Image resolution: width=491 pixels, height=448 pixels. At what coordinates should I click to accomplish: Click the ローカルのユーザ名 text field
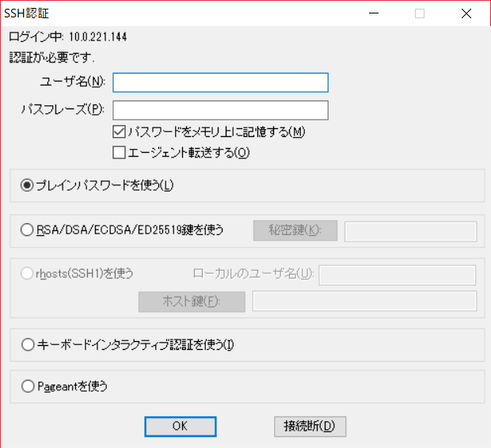(x=396, y=275)
